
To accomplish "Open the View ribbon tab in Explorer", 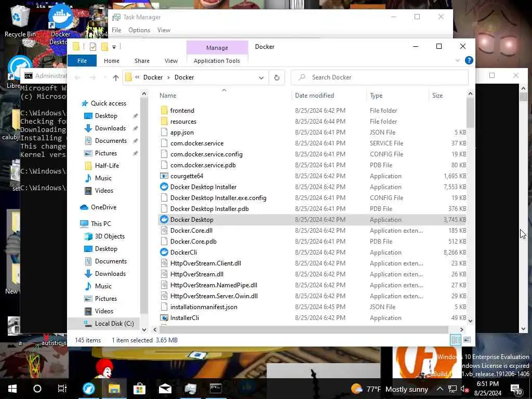I will pos(171,61).
